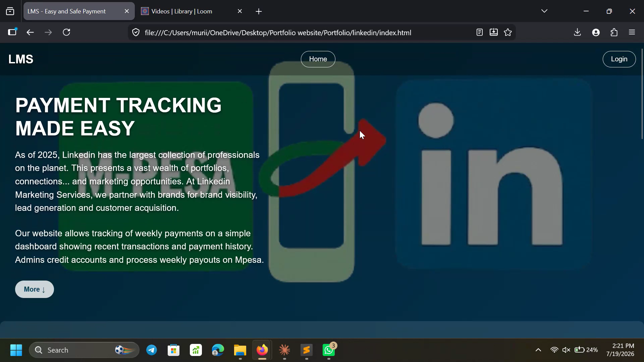
Task: Bookmark this page with the star
Action: (x=508, y=33)
